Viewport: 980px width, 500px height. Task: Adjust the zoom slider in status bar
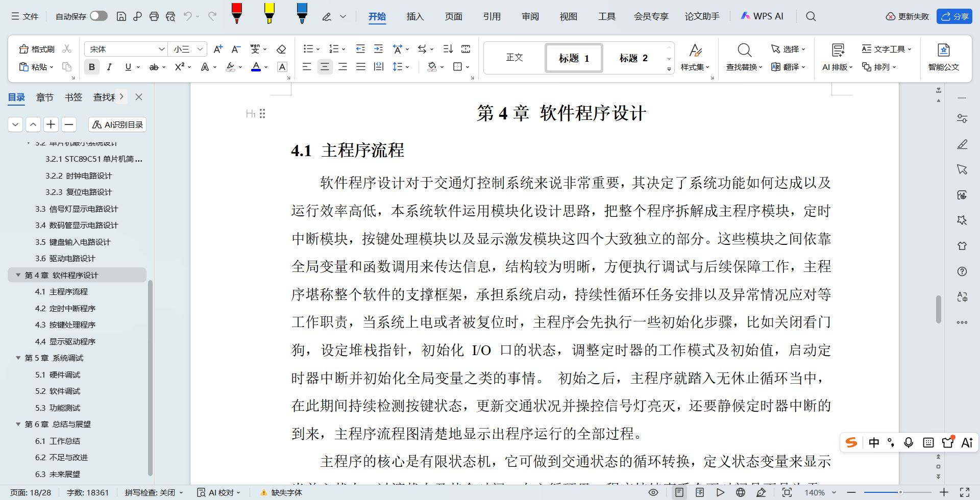tap(900, 492)
